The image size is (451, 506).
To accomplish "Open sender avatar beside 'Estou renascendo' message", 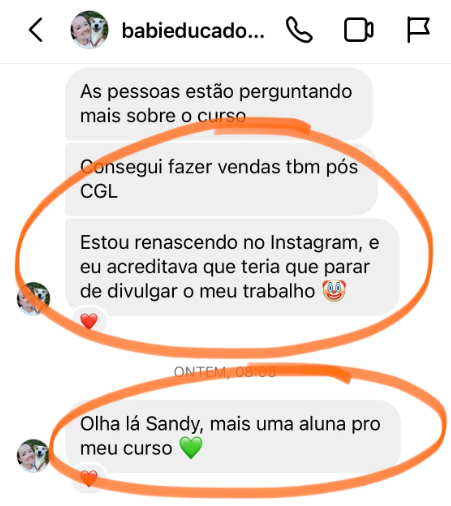I will pyautogui.click(x=33, y=299).
